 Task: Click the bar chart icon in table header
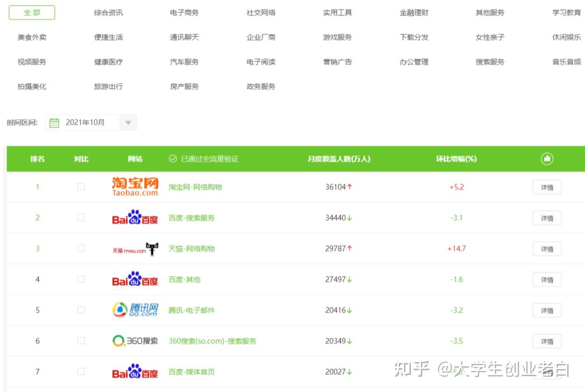pos(547,159)
